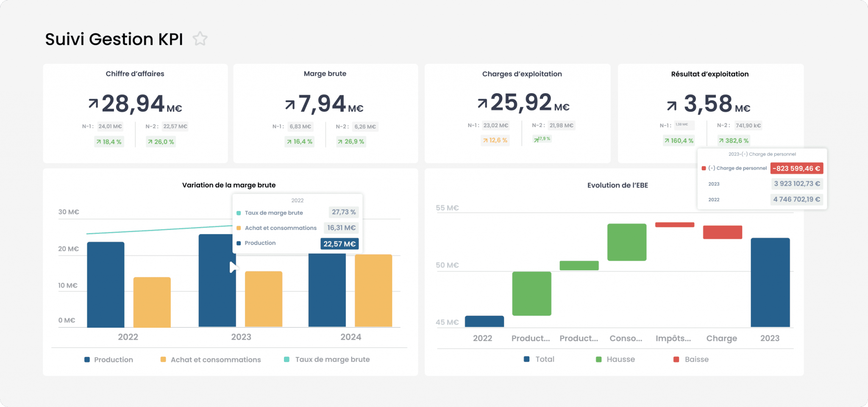Screen dimensions: 868x407
Task: Click the orange 12,6 % variation badge
Action: 495,140
